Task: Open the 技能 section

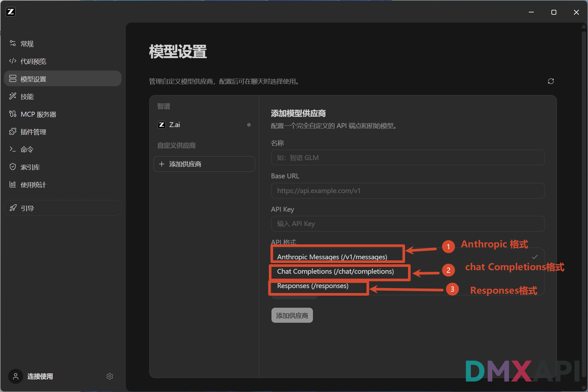Action: pyautogui.click(x=63, y=97)
